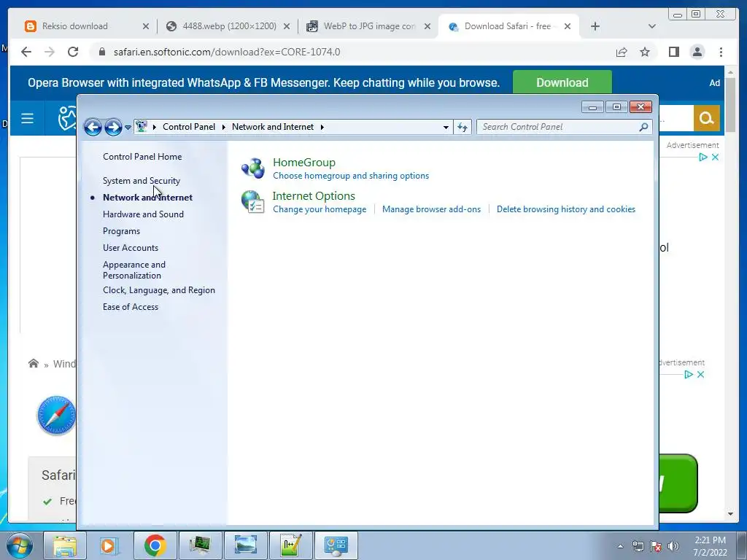This screenshot has height=560, width=747.
Task: Expand Control Panel breadcrumb arrow
Action: [224, 127]
